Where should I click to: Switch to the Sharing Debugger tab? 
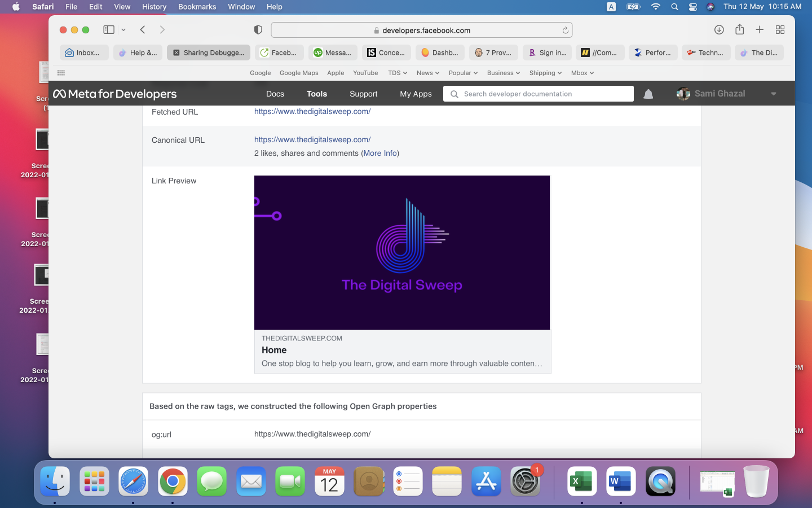click(x=209, y=52)
